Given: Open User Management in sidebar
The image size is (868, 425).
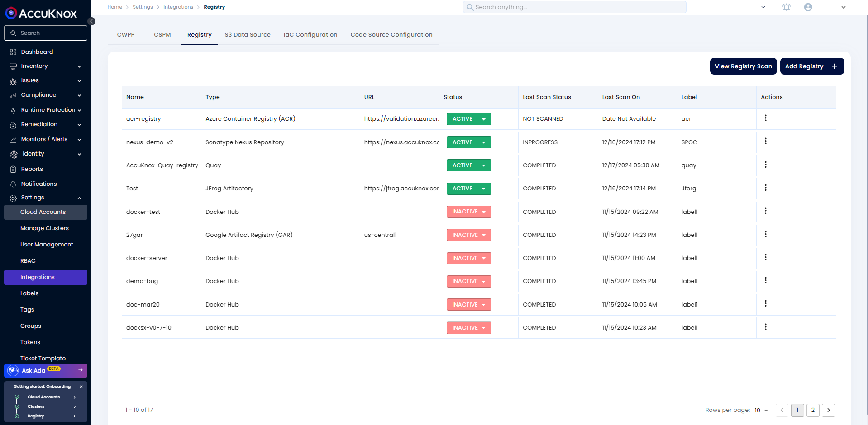Looking at the screenshot, I should pyautogui.click(x=46, y=245).
